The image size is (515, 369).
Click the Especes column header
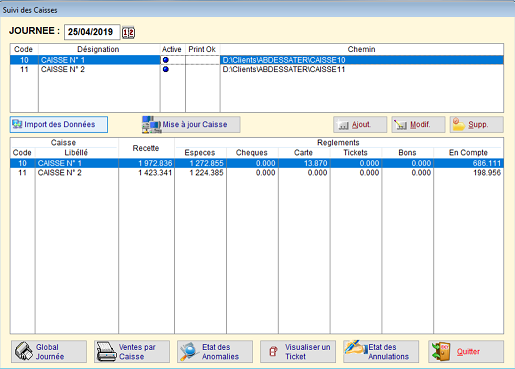(x=200, y=153)
